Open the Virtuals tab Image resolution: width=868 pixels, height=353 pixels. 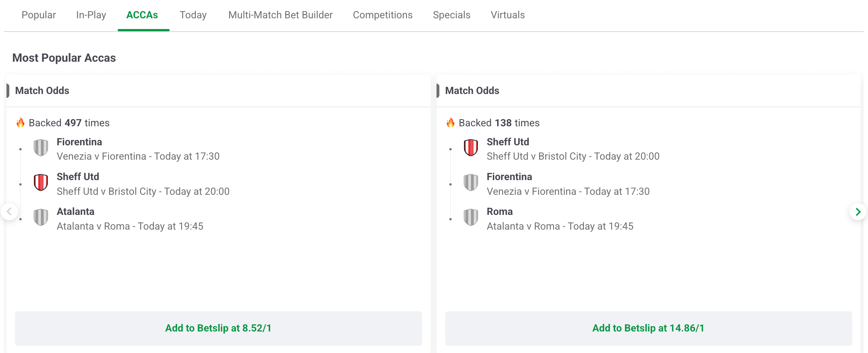tap(508, 15)
